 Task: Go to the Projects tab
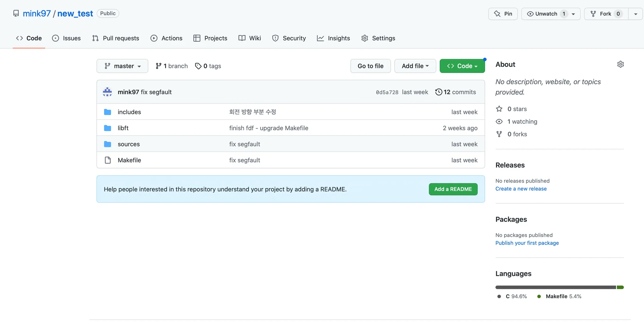tap(210, 38)
